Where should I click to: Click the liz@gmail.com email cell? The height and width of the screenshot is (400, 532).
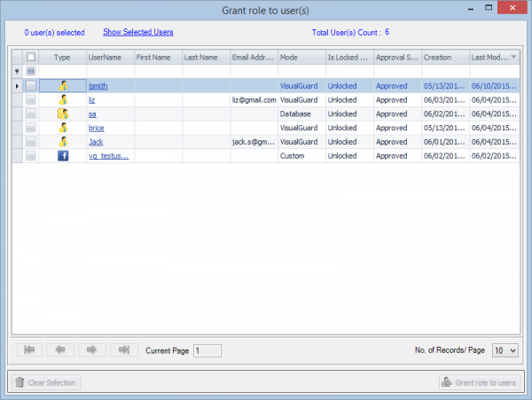254,99
